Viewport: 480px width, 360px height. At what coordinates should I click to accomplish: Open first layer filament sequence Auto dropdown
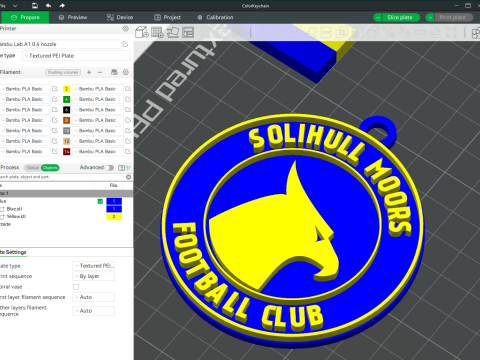tap(94, 297)
